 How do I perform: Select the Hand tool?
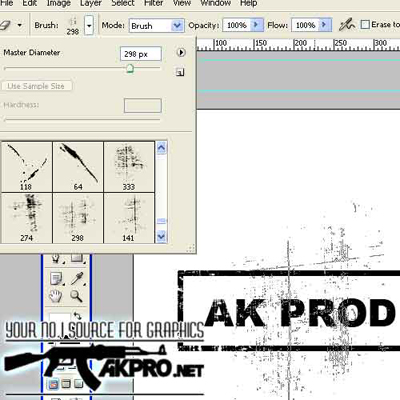(56, 296)
